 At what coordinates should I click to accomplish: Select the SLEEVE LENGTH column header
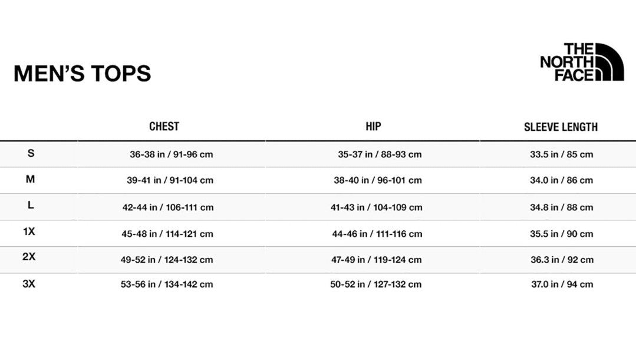click(561, 127)
